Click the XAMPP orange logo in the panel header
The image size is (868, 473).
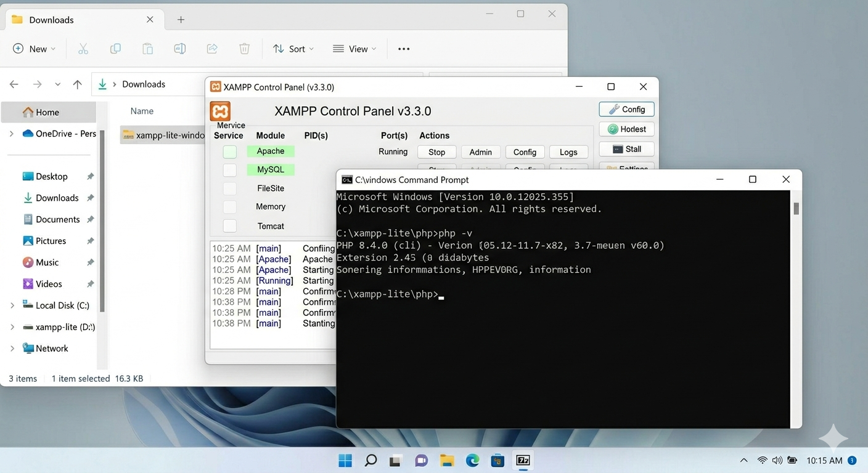[220, 111]
